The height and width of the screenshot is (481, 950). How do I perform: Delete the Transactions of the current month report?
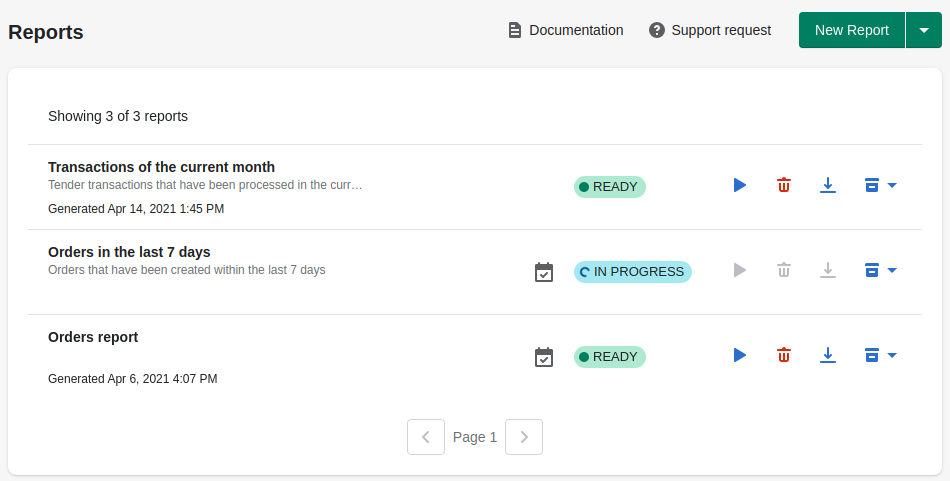pos(783,185)
